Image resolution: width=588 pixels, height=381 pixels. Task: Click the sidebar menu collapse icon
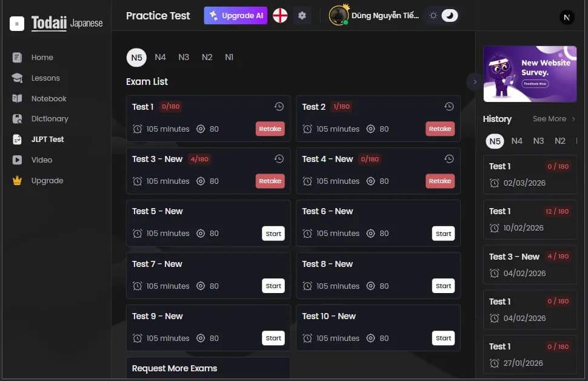pyautogui.click(x=17, y=24)
